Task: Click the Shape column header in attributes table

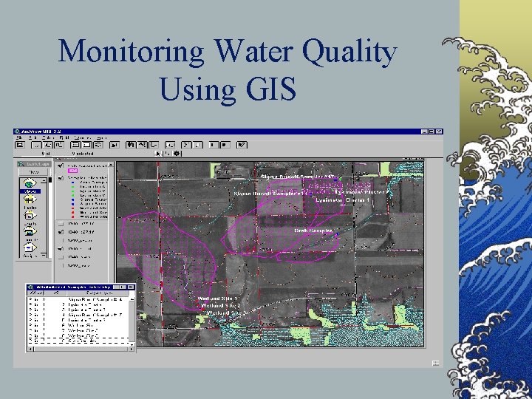Action: pyautogui.click(x=36, y=293)
